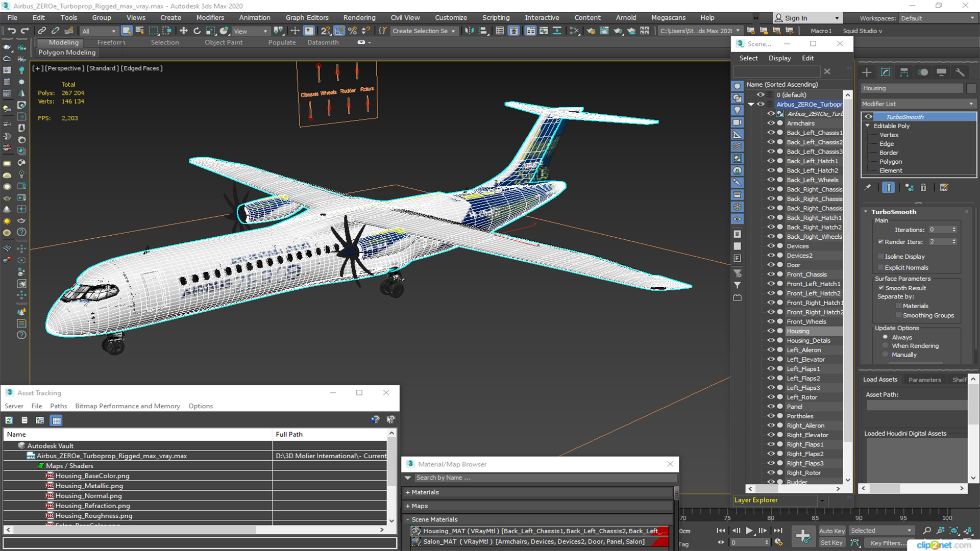
Task: Select the Manually update radio button
Action: pos(886,355)
